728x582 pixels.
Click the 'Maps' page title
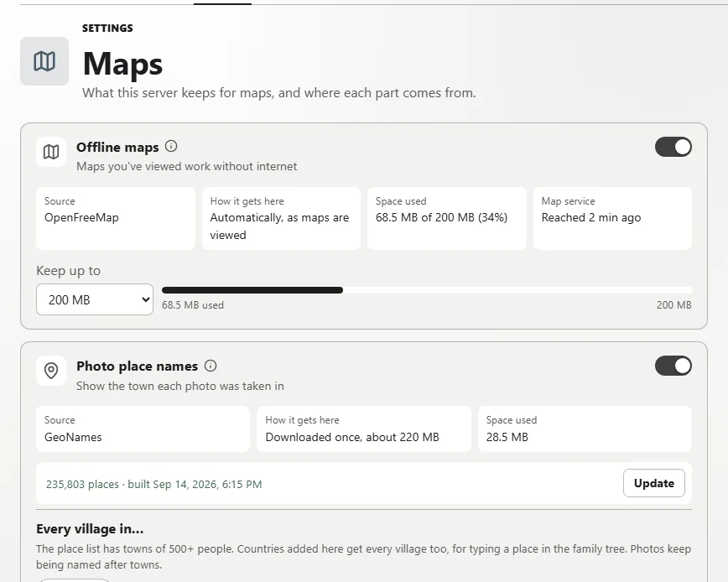(122, 64)
